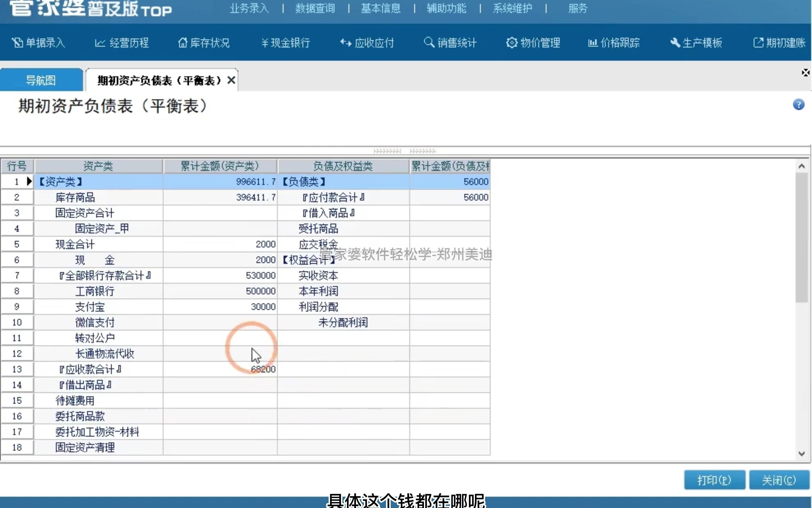
Task: Click 累计金额(资产类) column header
Action: (x=220, y=166)
